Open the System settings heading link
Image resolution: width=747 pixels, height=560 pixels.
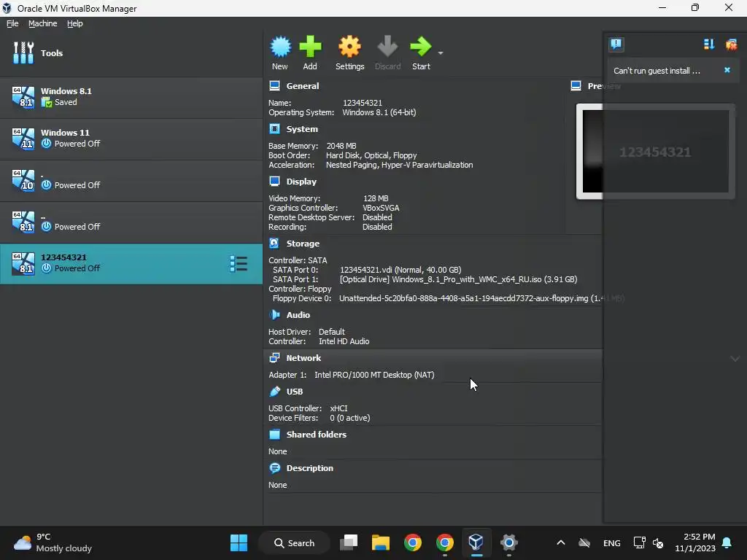302,128
